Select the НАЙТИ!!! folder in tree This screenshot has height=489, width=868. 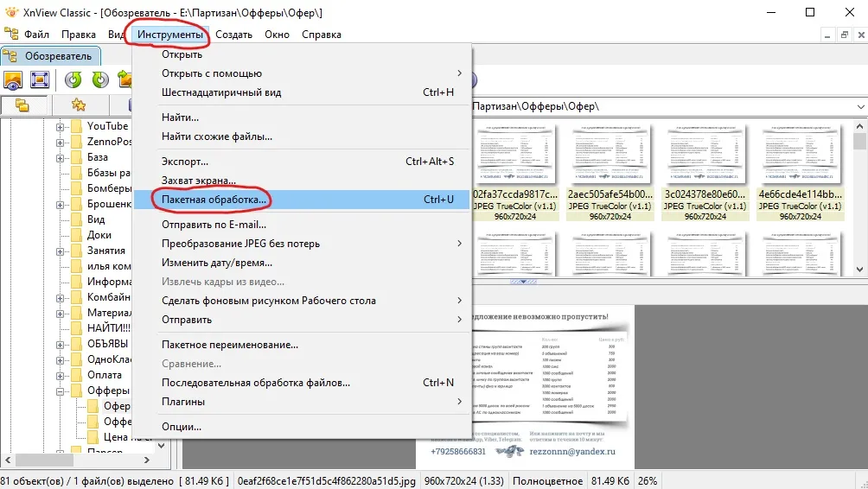109,328
